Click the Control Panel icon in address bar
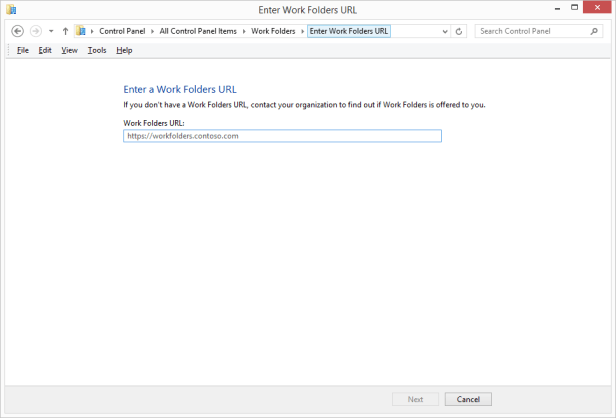The image size is (616, 418). pyautogui.click(x=80, y=31)
